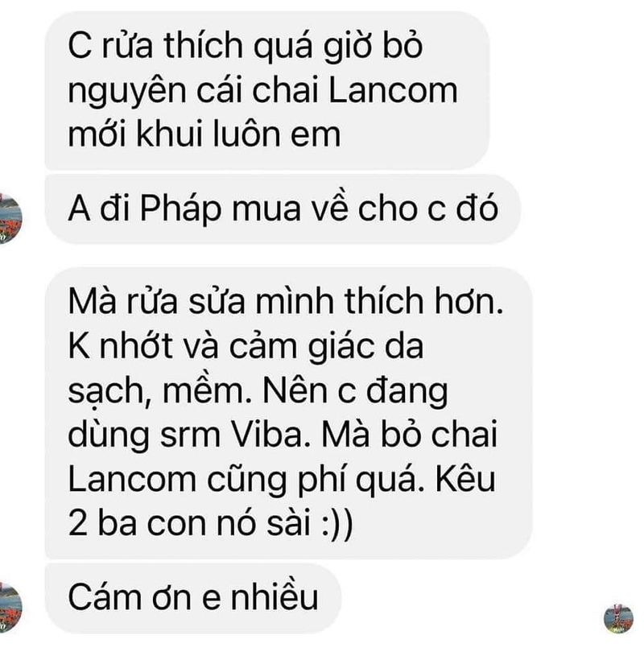Image resolution: width=644 pixels, height=656 pixels.
Task: Open sender avatar beside the Pháp message
Action: pyautogui.click(x=10, y=218)
